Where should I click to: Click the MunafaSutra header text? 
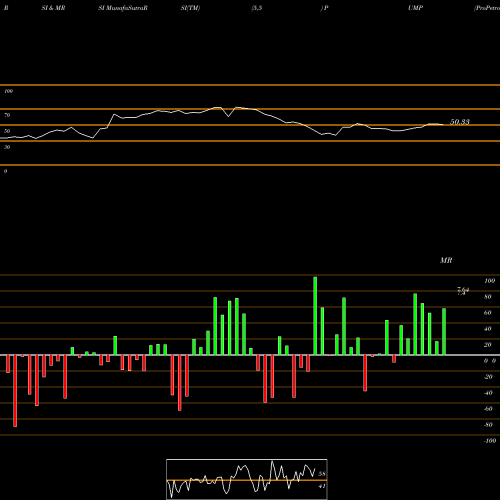tap(123, 8)
